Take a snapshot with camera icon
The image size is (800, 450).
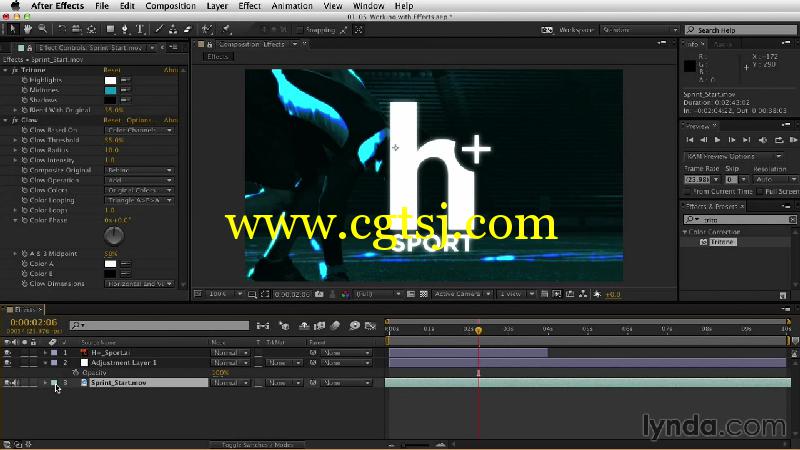click(x=319, y=294)
